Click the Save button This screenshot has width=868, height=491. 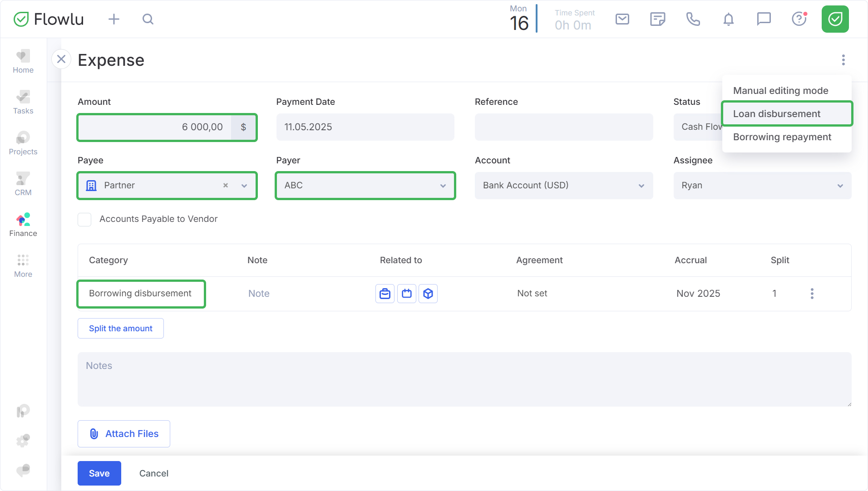pyautogui.click(x=99, y=473)
